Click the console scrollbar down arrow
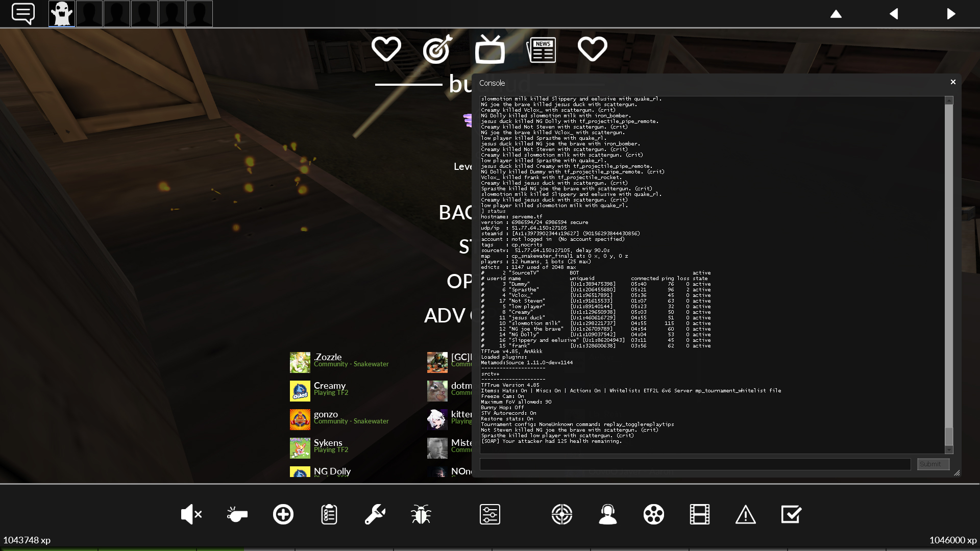Viewport: 980px width, 551px height. [x=949, y=449]
